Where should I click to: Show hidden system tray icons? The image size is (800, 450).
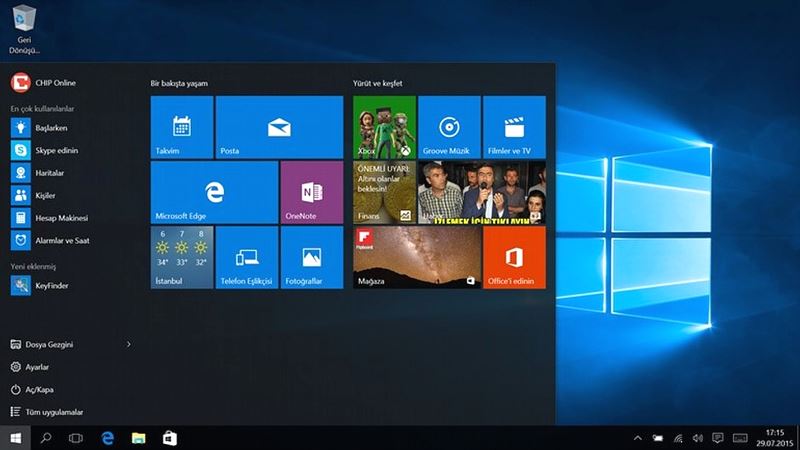click(638, 438)
